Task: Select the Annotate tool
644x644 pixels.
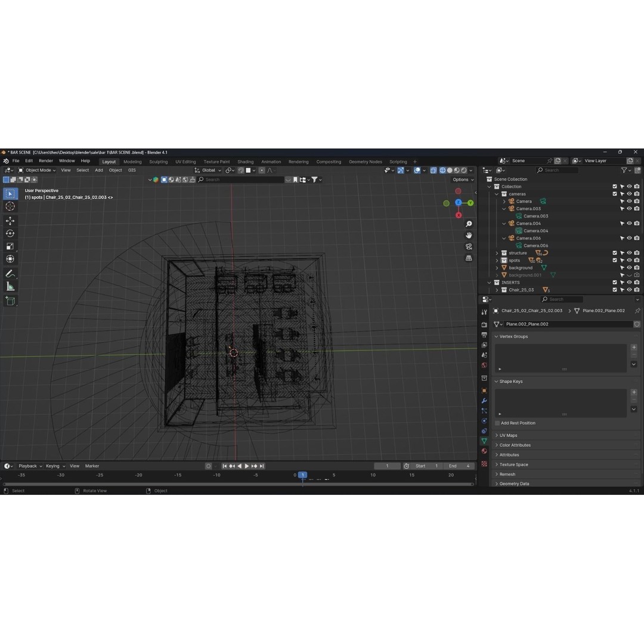Action: point(10,273)
